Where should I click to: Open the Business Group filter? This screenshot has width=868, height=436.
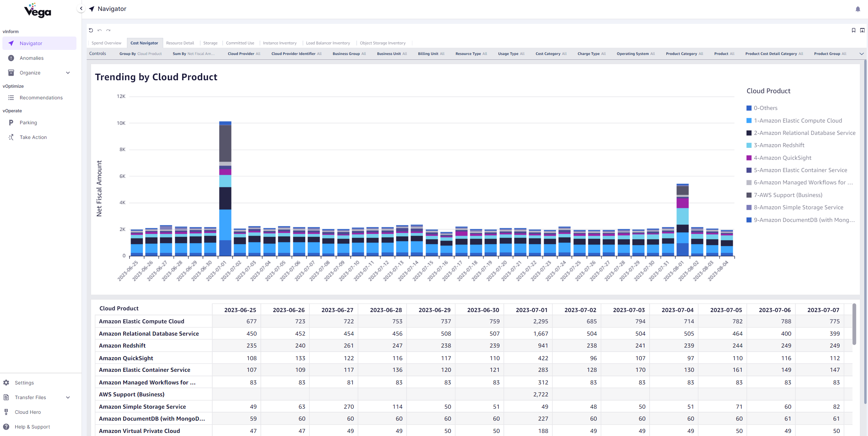(349, 54)
